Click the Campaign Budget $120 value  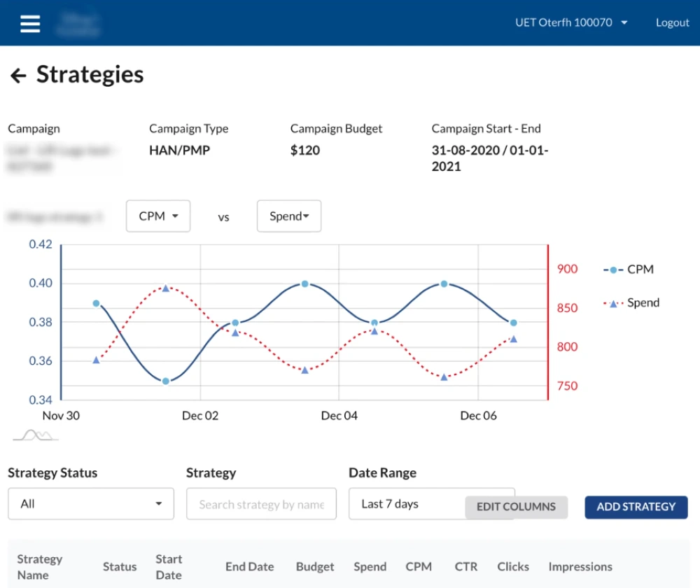305,150
